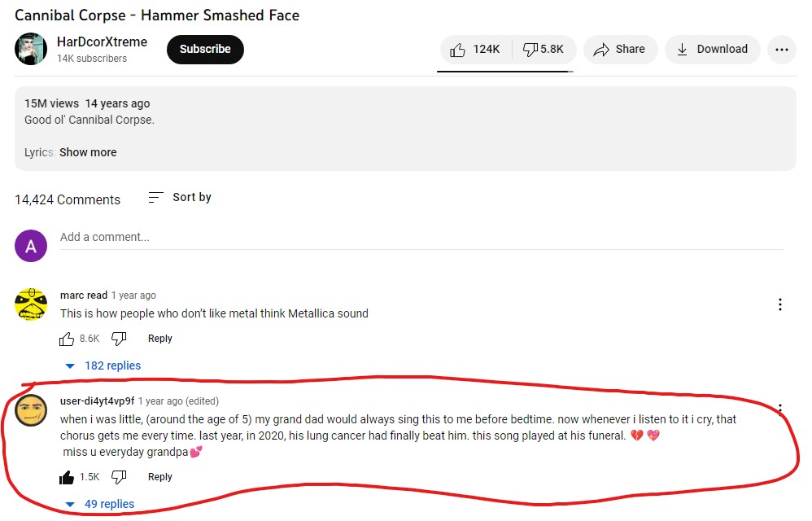The image size is (812, 521).
Task: Open the Sort by comments menu
Action: click(x=180, y=197)
